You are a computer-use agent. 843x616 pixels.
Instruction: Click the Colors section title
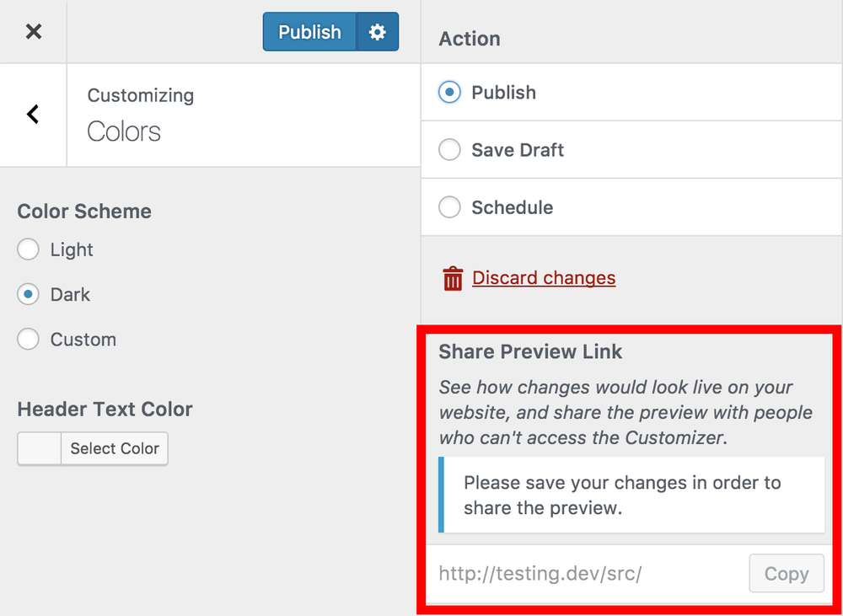click(124, 131)
